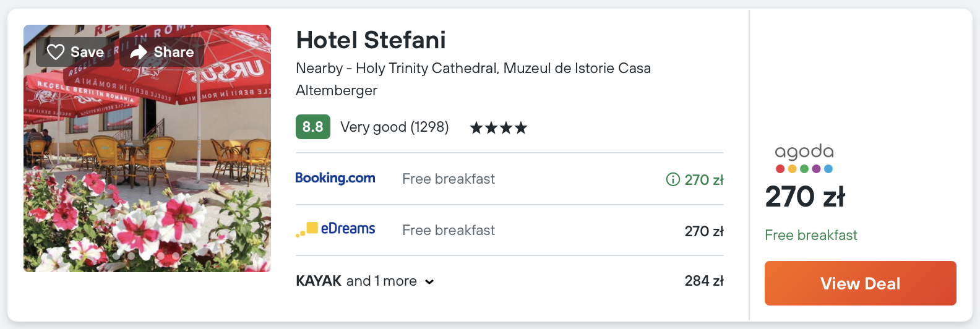The height and width of the screenshot is (329, 980).
Task: Open the eDreams 270 zł offer
Action: click(x=703, y=231)
